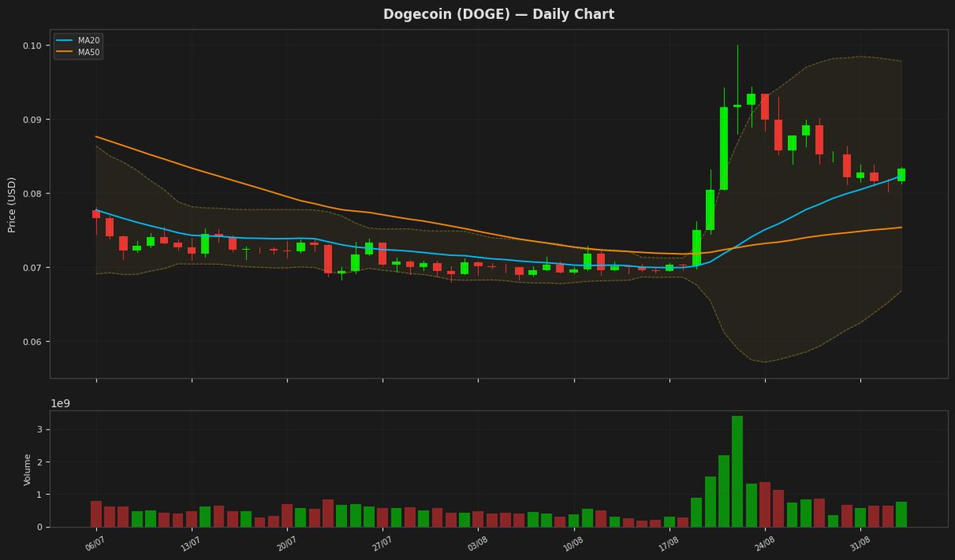Image resolution: width=955 pixels, height=560 pixels.
Task: Click the 0.08 price tick label
Action: tap(33, 194)
